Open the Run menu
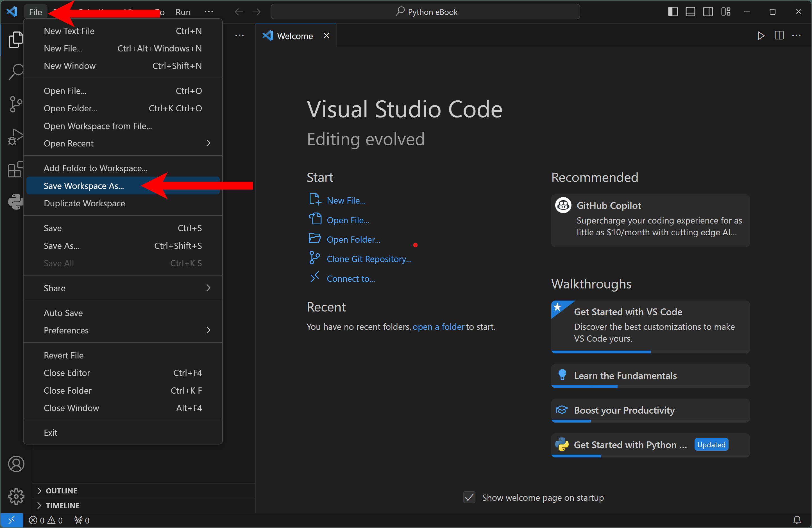This screenshot has width=812, height=528. pyautogui.click(x=183, y=12)
